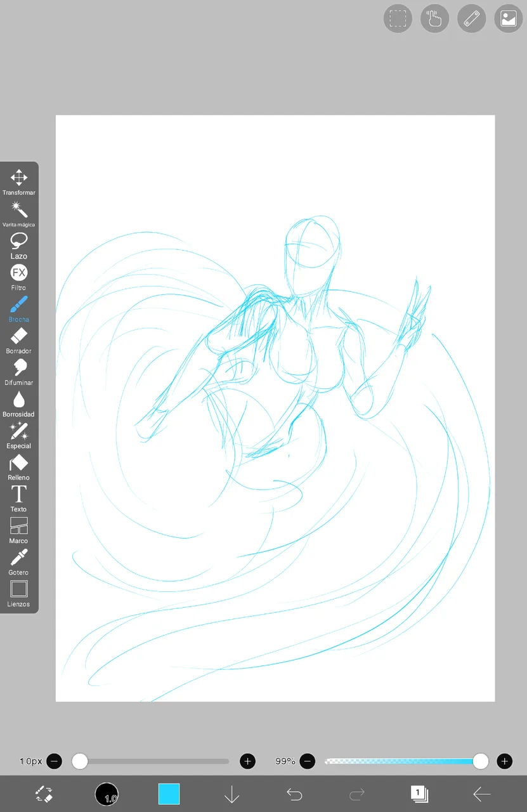Image resolution: width=527 pixels, height=812 pixels.
Task: Undo the last stroke
Action: tap(294, 794)
